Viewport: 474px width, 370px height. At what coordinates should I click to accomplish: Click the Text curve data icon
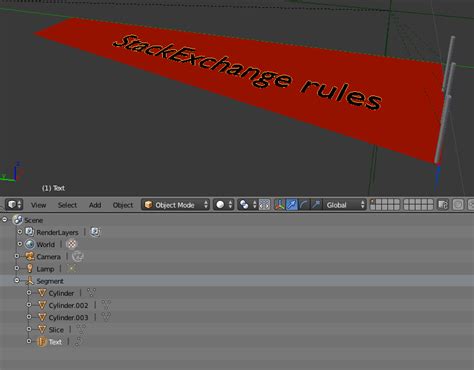pos(78,342)
